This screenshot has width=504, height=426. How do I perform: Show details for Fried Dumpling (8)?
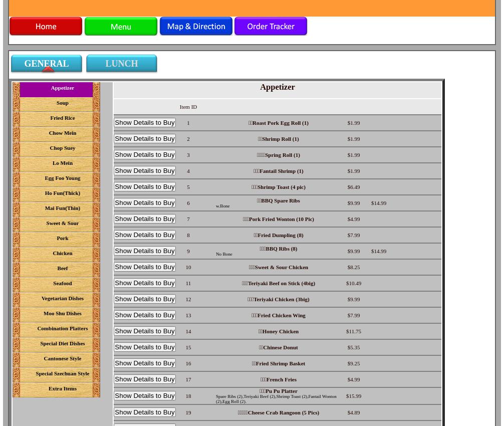(x=145, y=235)
